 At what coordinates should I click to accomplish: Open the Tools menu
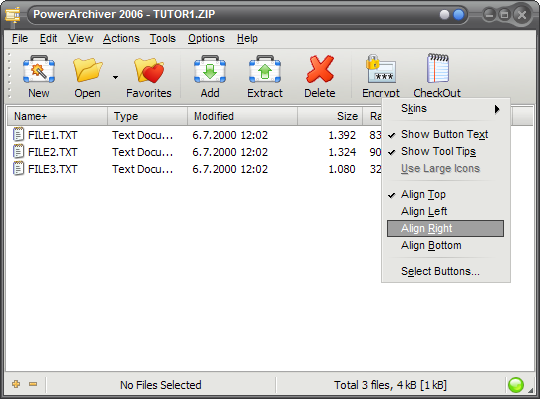coord(163,38)
